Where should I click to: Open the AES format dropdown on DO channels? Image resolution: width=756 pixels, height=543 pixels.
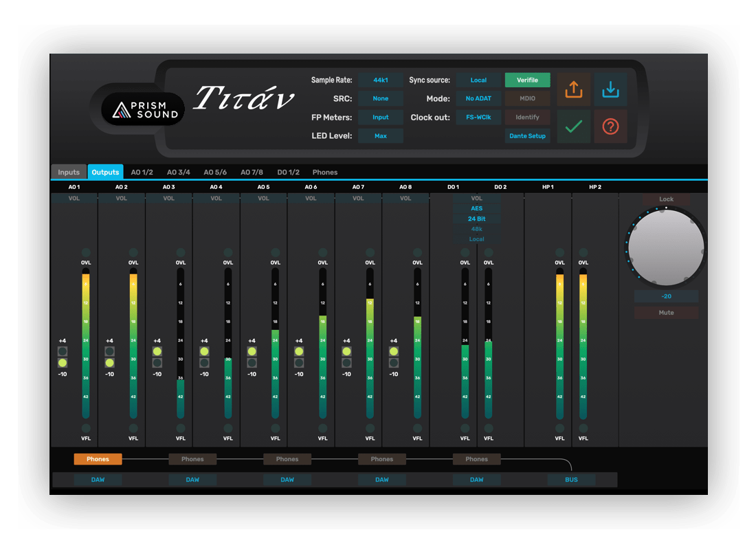(476, 208)
